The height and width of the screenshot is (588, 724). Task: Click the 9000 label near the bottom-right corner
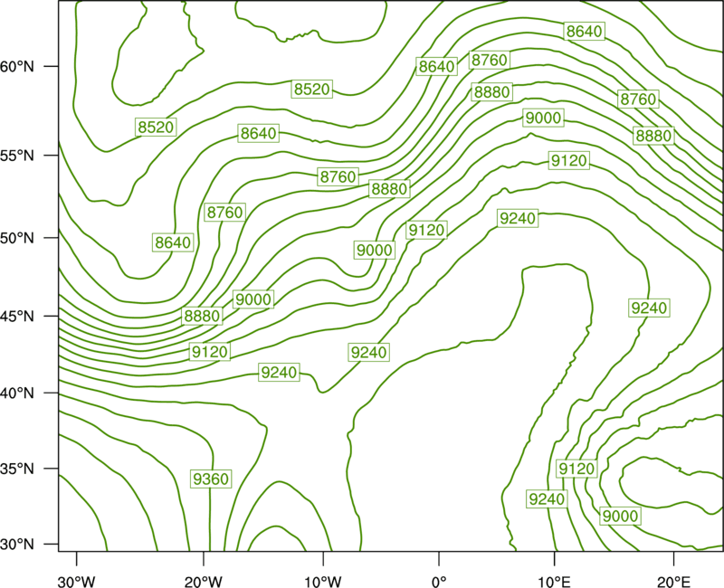(621, 516)
